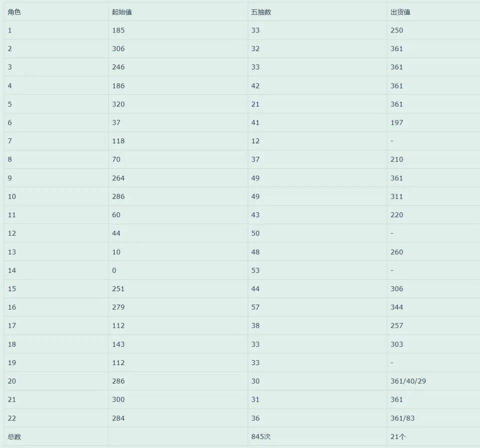Image resolution: width=480 pixels, height=448 pixels.
Task: Click role number 22 cell
Action: coord(12,418)
